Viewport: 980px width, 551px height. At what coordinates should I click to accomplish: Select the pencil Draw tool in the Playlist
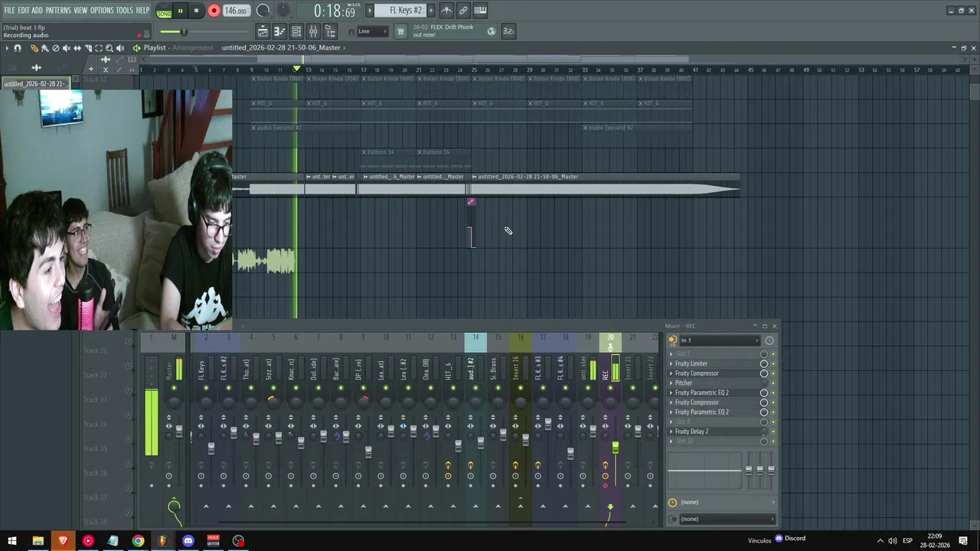[34, 48]
